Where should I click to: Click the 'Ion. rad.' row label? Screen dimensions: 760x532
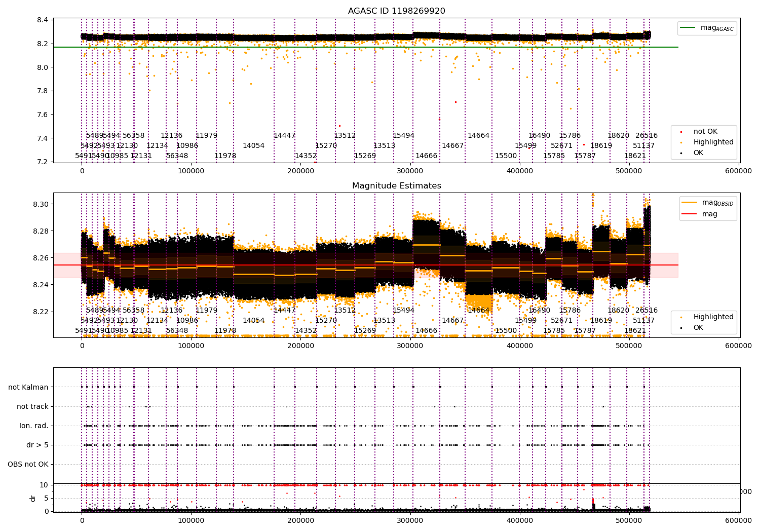point(34,426)
